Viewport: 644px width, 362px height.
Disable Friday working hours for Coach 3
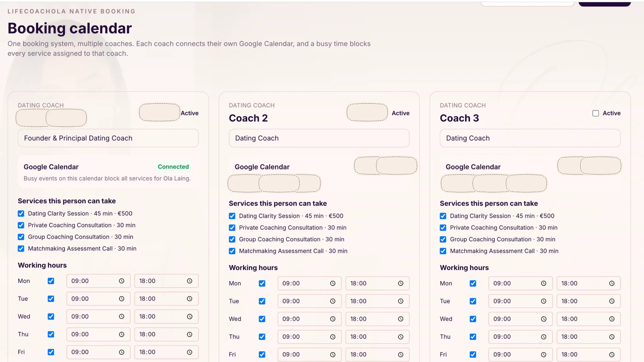coord(473,354)
